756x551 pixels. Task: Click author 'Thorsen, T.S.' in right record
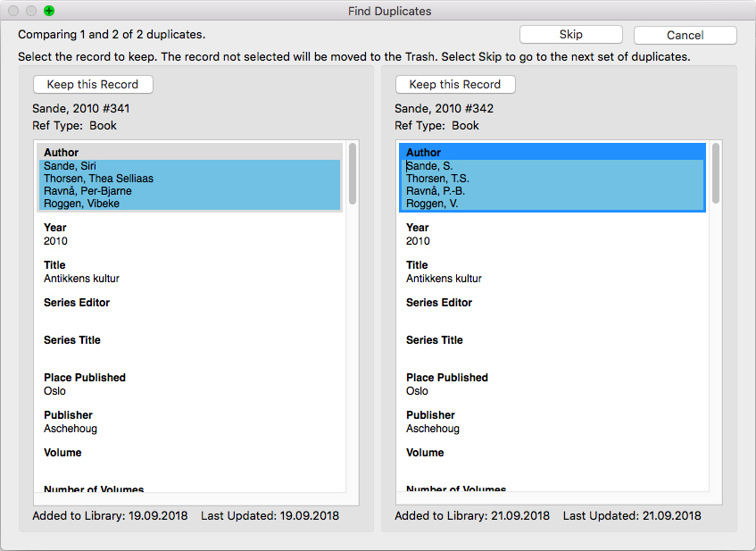pos(437,179)
